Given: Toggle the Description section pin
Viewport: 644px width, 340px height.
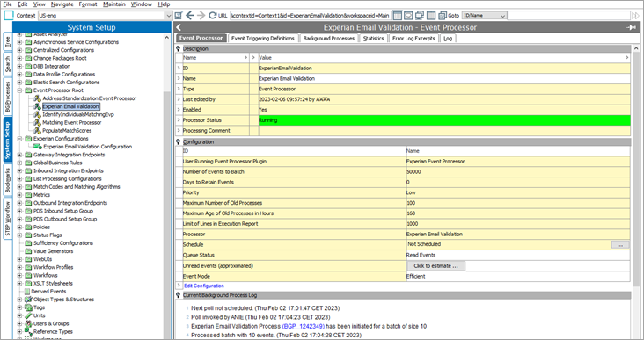Looking at the screenshot, I should [x=179, y=49].
